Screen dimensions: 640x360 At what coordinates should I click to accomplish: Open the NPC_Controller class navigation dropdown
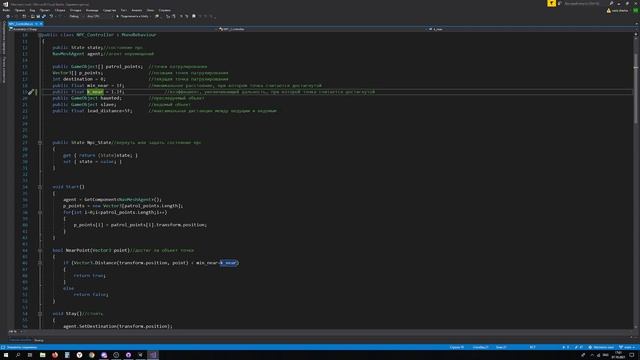(x=322, y=29)
